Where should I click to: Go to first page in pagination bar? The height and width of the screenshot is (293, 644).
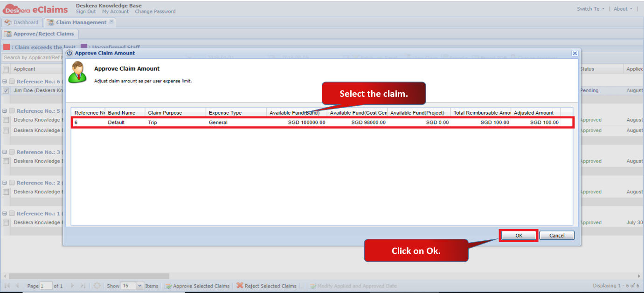7,286
